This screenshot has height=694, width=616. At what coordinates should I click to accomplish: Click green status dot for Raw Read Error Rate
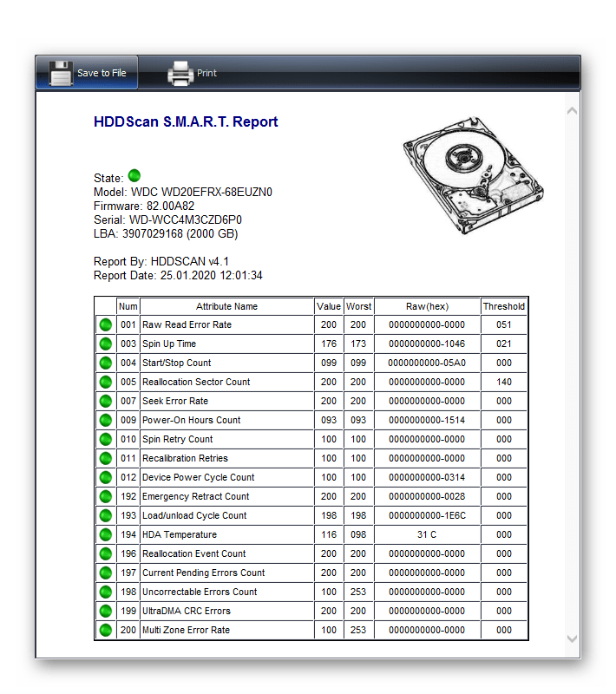click(x=106, y=324)
